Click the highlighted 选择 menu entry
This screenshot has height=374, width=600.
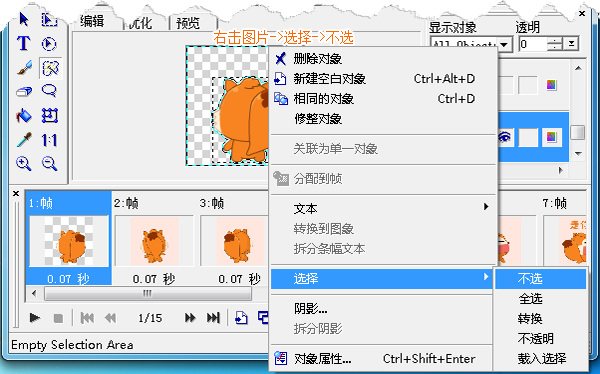(x=382, y=278)
